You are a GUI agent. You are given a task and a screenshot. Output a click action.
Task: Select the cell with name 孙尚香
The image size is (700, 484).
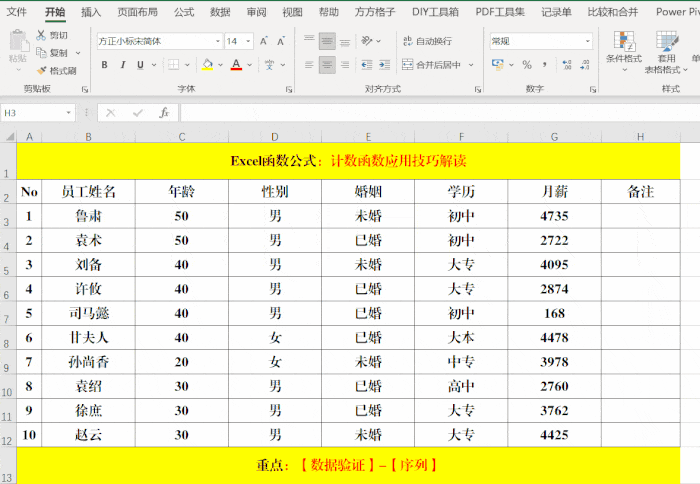click(x=88, y=362)
